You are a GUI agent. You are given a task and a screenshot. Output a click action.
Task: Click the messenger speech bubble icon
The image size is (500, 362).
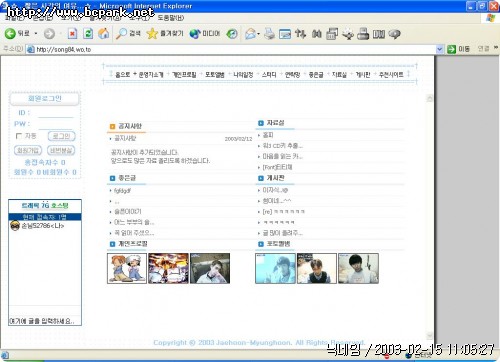coord(394,34)
